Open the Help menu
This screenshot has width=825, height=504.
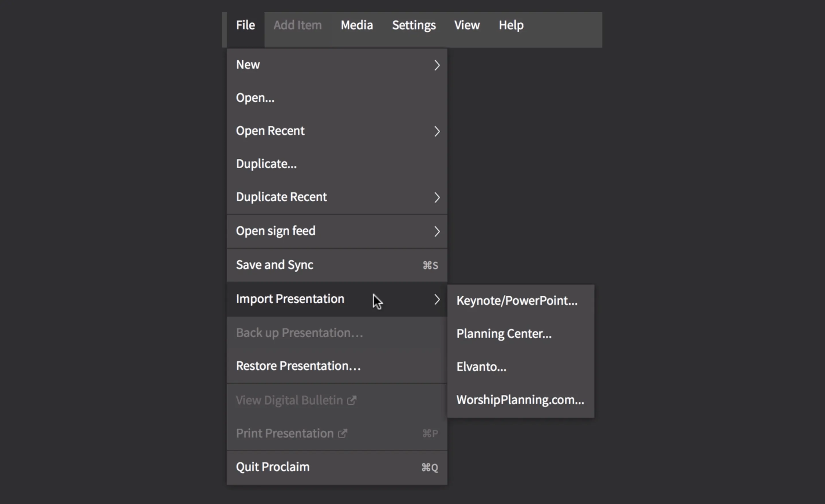pos(510,25)
